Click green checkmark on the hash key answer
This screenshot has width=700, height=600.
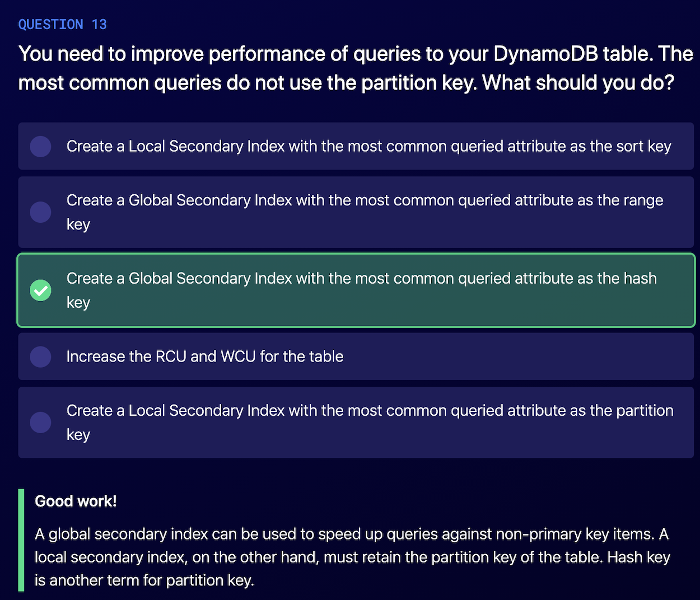(40, 290)
